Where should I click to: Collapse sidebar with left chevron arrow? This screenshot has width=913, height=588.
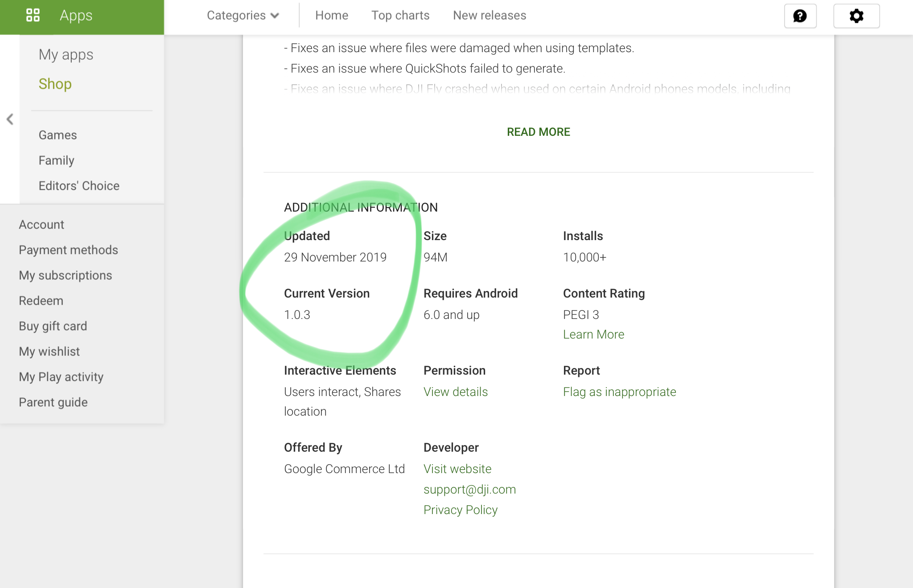point(10,119)
